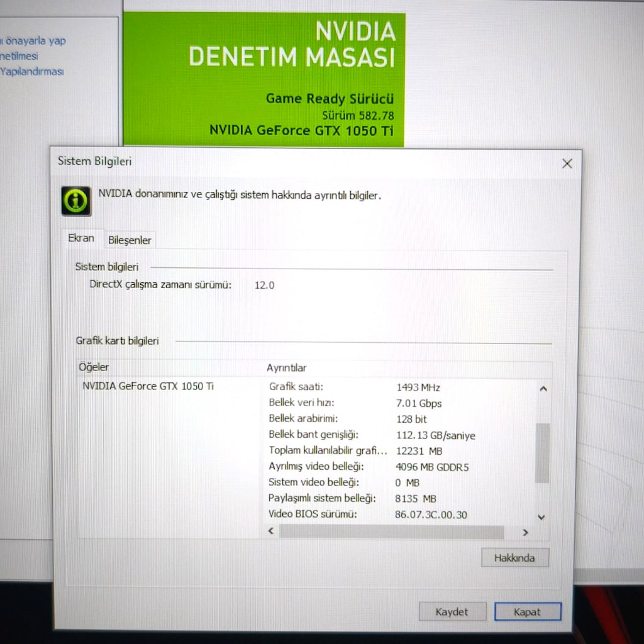The height and width of the screenshot is (644, 644).
Task: Close the Sistem Bilgileri dialog
Action: click(567, 164)
